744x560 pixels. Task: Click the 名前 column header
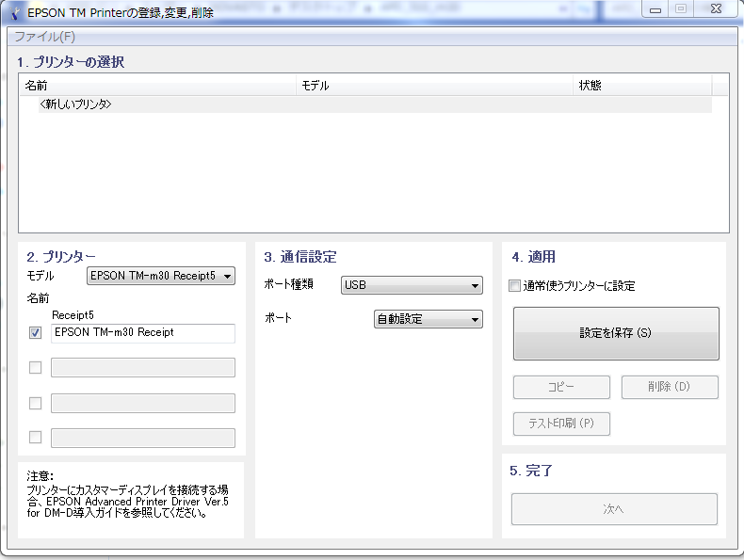157,86
